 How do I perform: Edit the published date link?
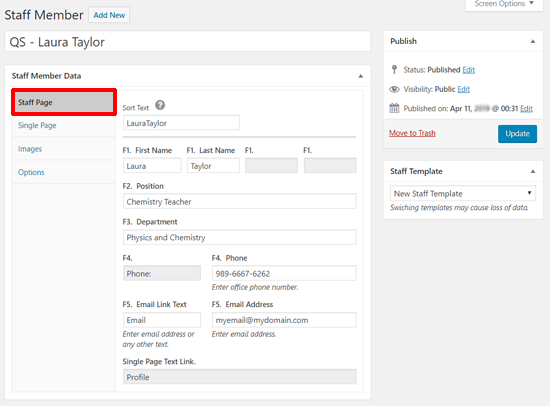(526, 108)
